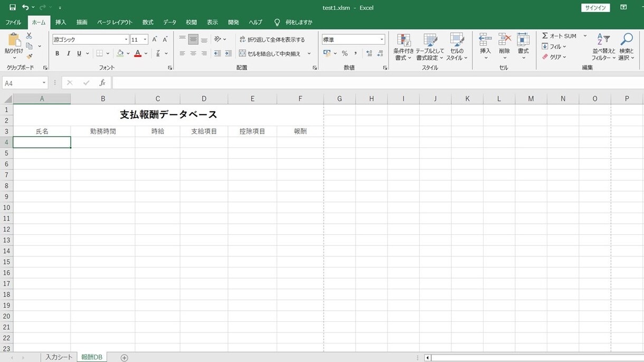
Task: Click the Undo arrow in quick access
Action: (25, 7)
